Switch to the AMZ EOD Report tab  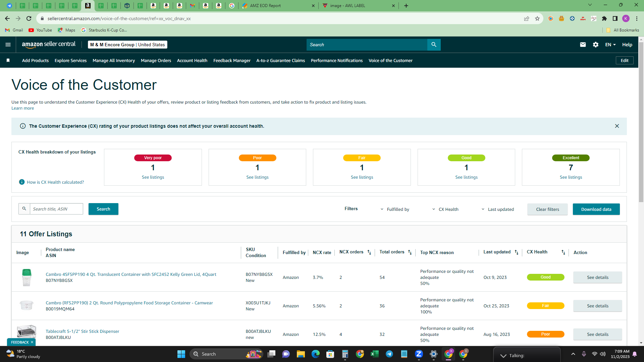tap(278, 6)
